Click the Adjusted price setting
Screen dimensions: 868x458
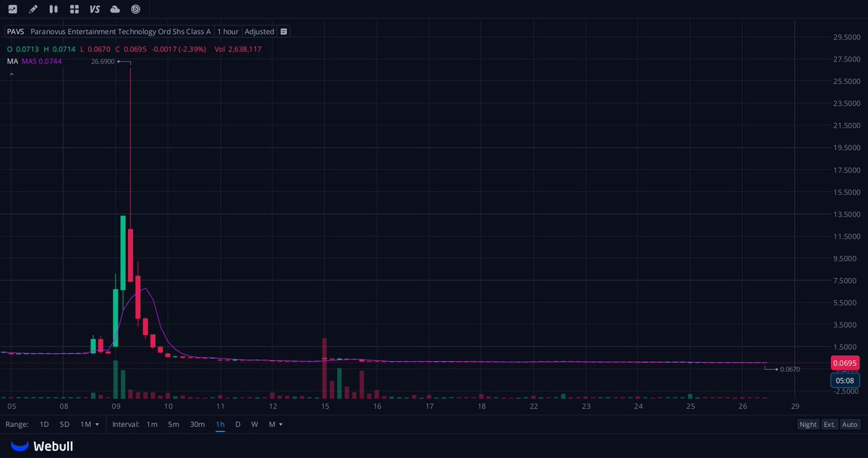pyautogui.click(x=260, y=32)
